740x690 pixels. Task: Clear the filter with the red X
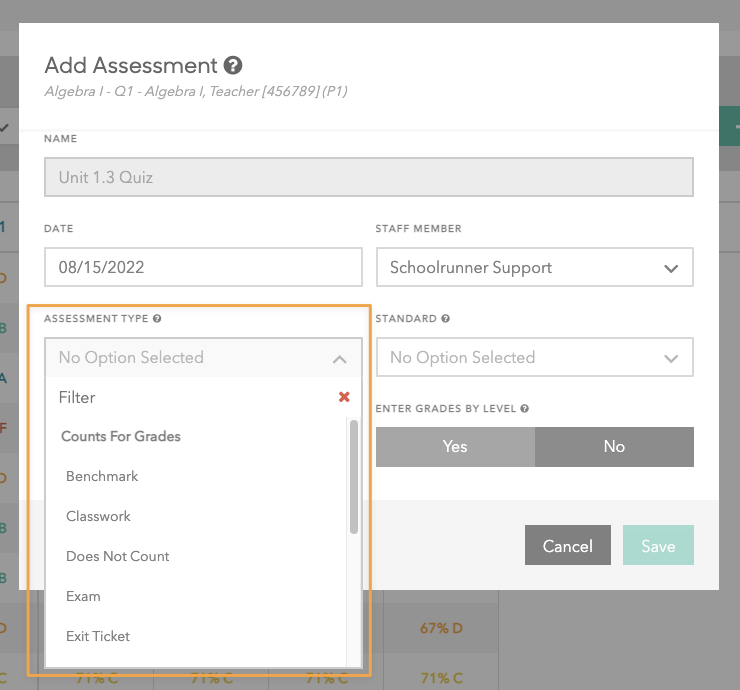pos(344,397)
